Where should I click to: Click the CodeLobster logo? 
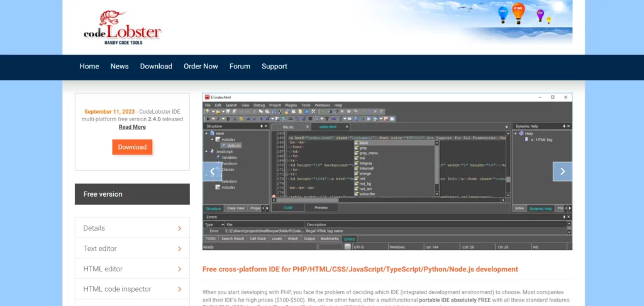tap(123, 28)
